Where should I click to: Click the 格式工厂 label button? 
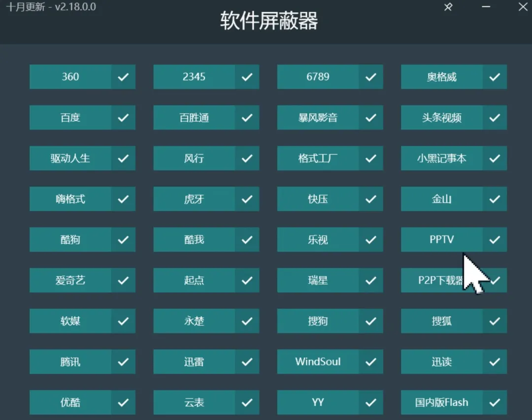318,159
